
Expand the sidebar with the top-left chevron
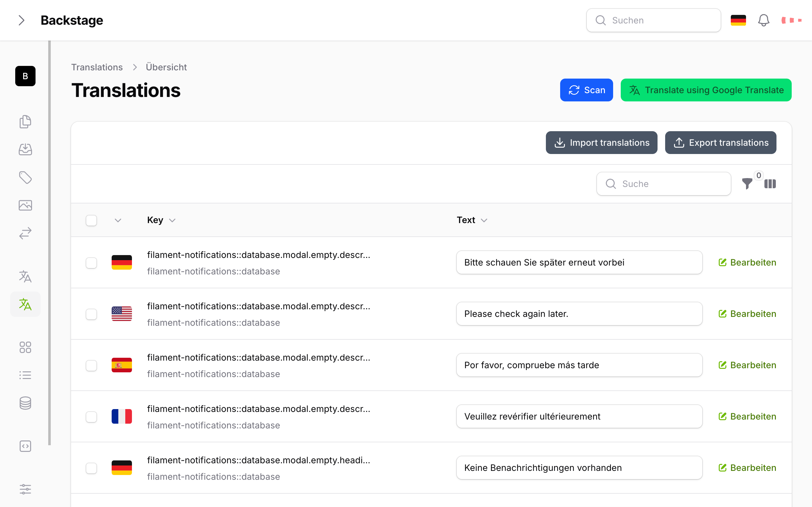[x=22, y=20]
